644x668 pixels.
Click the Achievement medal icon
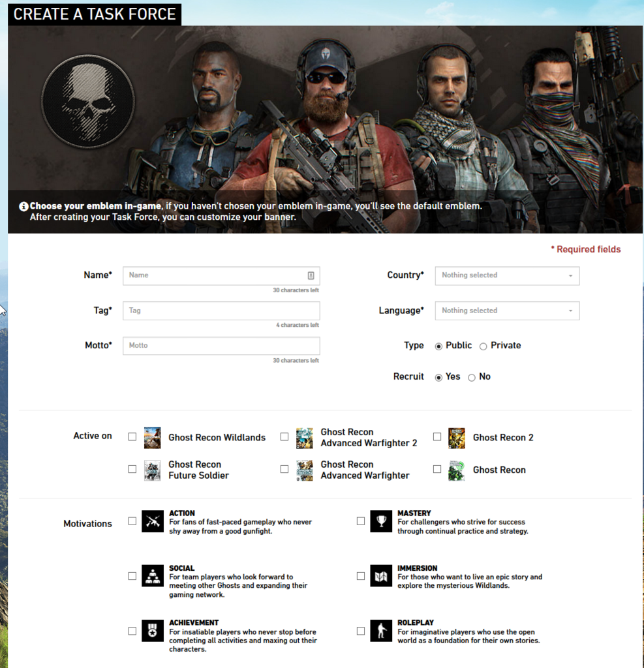coord(153,631)
